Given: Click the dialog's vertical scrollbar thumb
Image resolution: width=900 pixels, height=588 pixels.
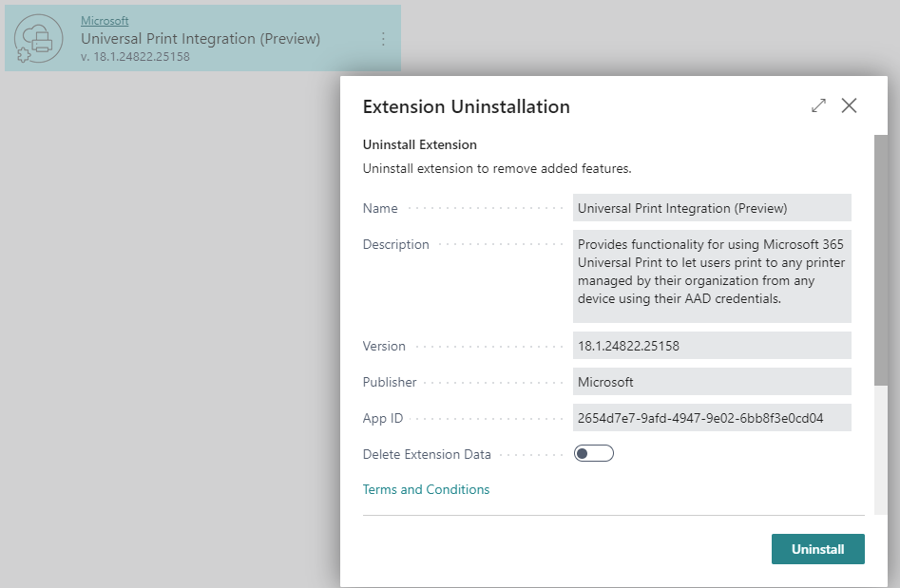Looking at the screenshot, I should click(880, 260).
